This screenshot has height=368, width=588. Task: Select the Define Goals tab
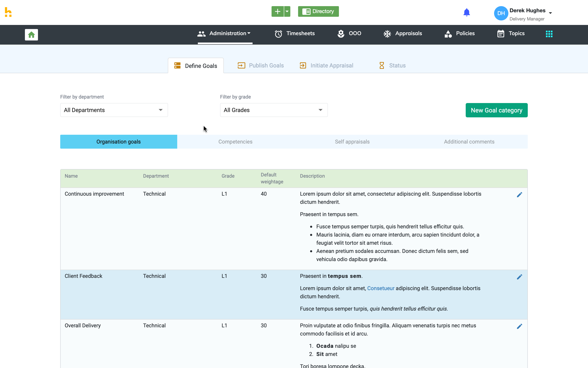coord(196,65)
